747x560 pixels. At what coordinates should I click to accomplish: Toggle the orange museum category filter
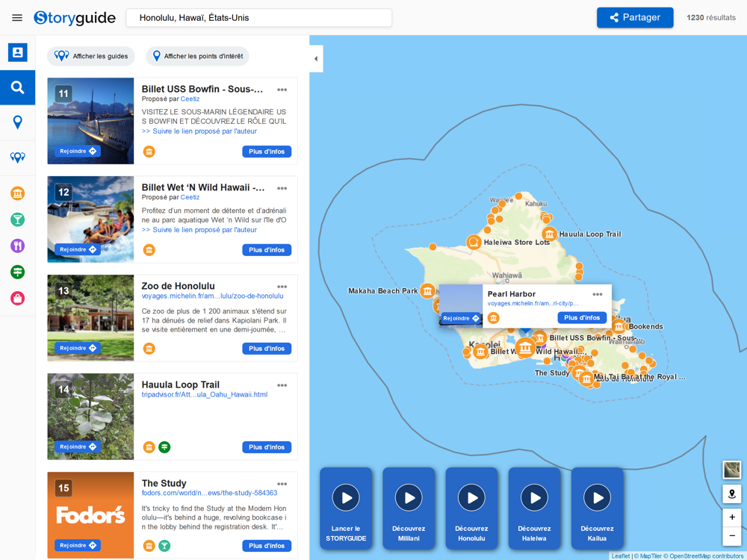click(x=18, y=193)
